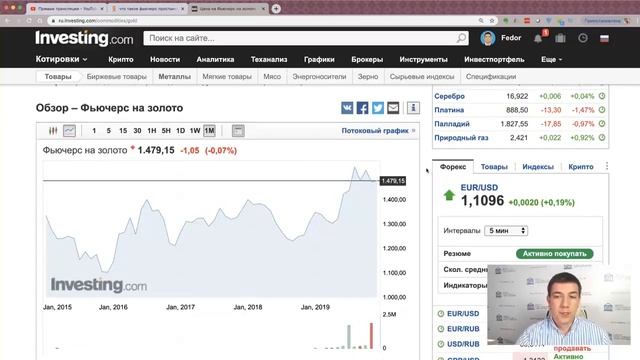This screenshot has width=640, height=360.
Task: Open the Брокеры nav item
Action: (367, 60)
